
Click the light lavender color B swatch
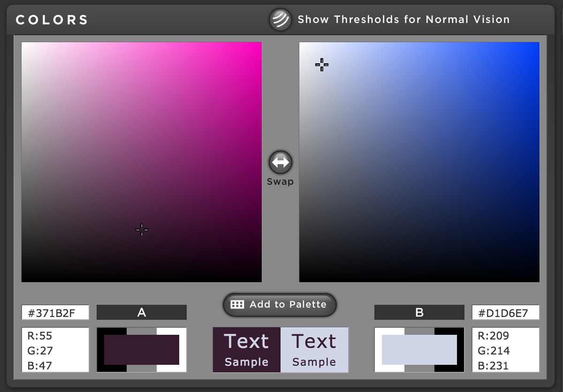419,350
